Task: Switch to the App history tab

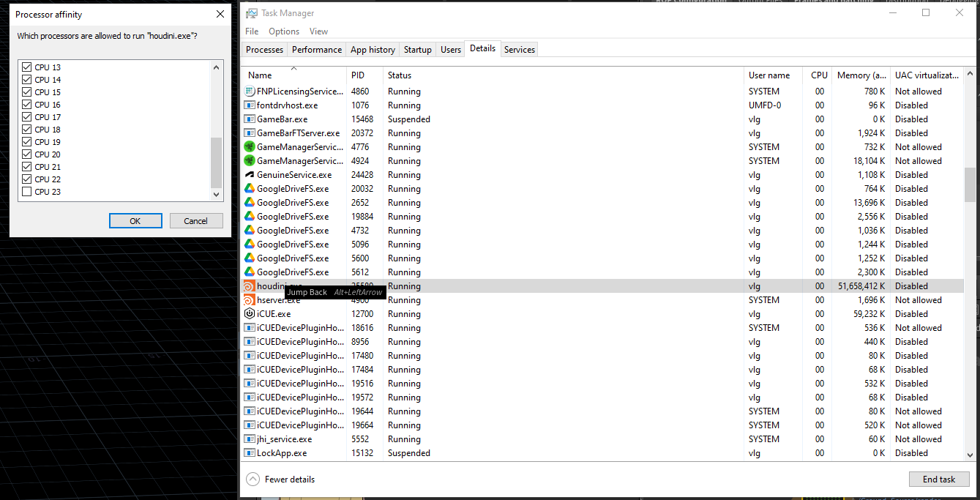Action: click(373, 50)
